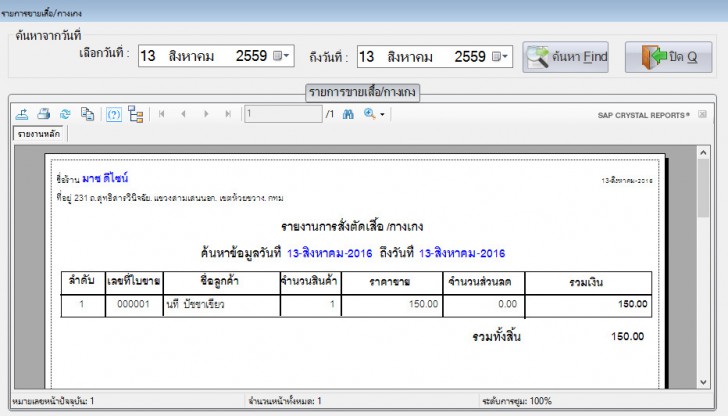Click the zoom magnifier icon
This screenshot has width=728, height=416.
(x=370, y=114)
